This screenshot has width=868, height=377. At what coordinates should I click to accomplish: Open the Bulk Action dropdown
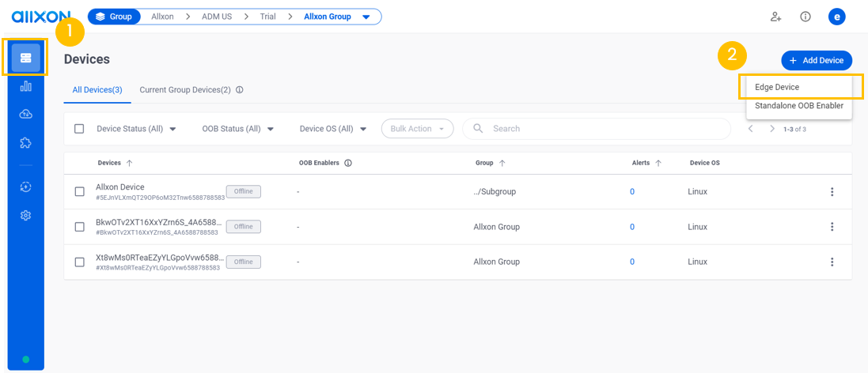[x=418, y=128]
